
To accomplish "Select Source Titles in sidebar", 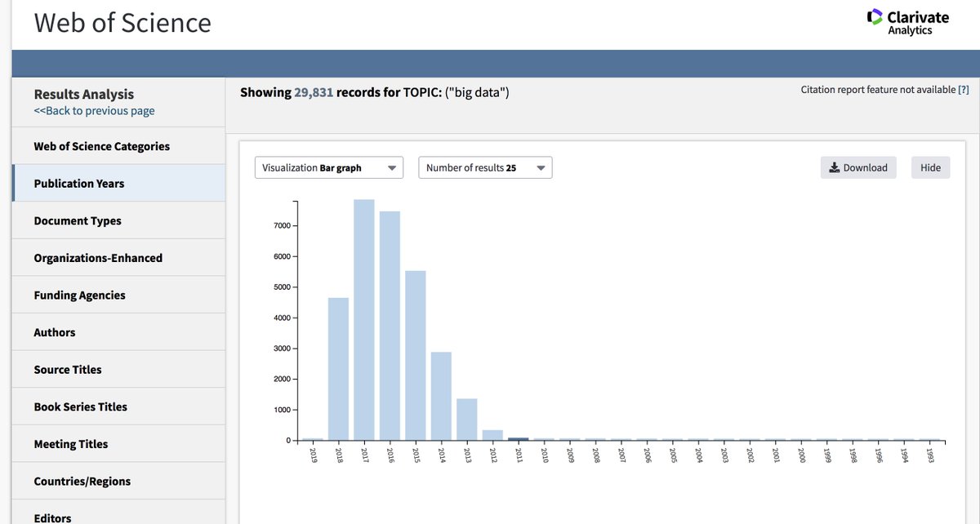I will click(118, 369).
